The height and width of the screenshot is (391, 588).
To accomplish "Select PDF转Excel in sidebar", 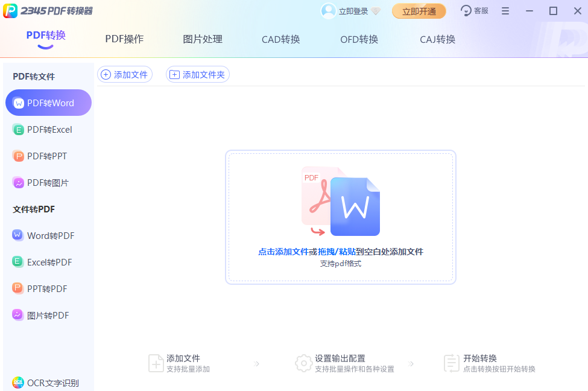I will point(48,130).
